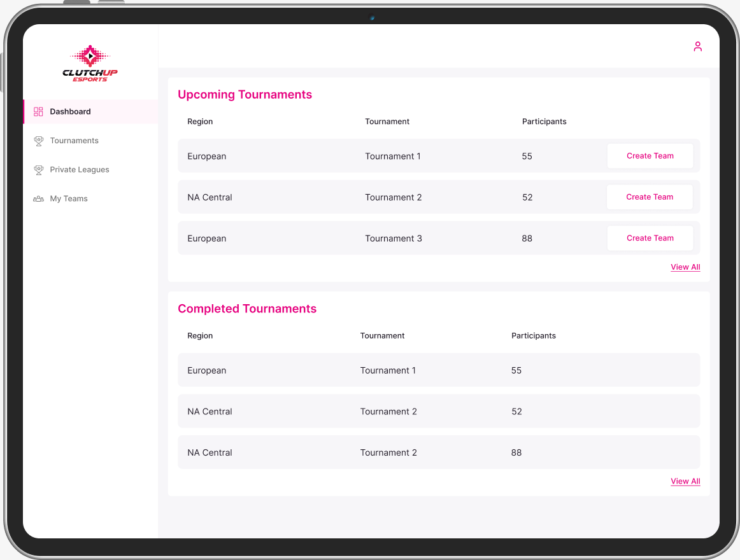The width and height of the screenshot is (740, 560).
Task: Click participants value 88 in Upcoming table
Action: [x=527, y=238]
